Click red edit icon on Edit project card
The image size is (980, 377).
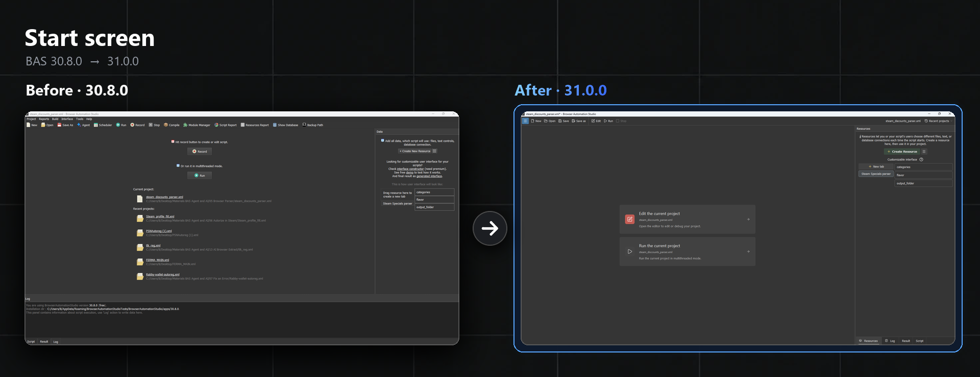630,219
